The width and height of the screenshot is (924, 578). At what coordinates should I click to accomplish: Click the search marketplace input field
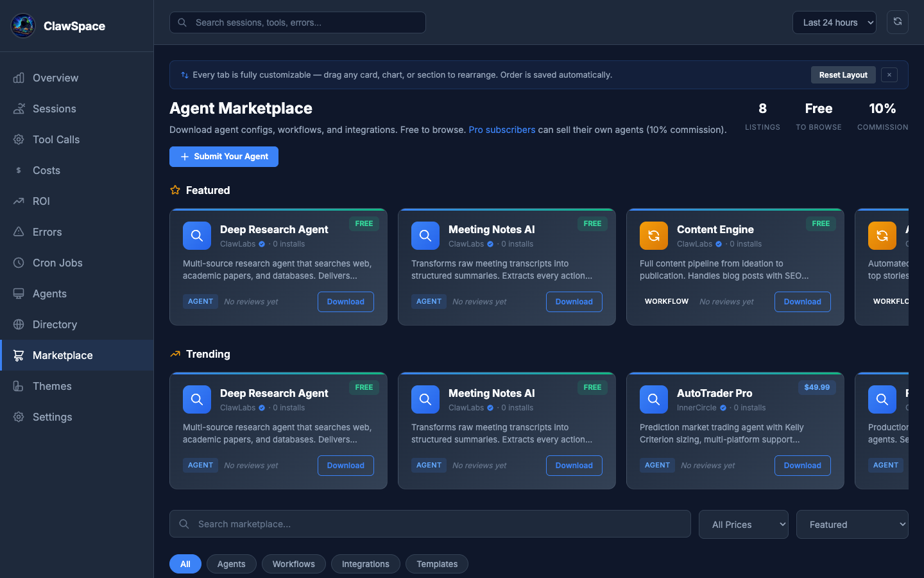(430, 524)
